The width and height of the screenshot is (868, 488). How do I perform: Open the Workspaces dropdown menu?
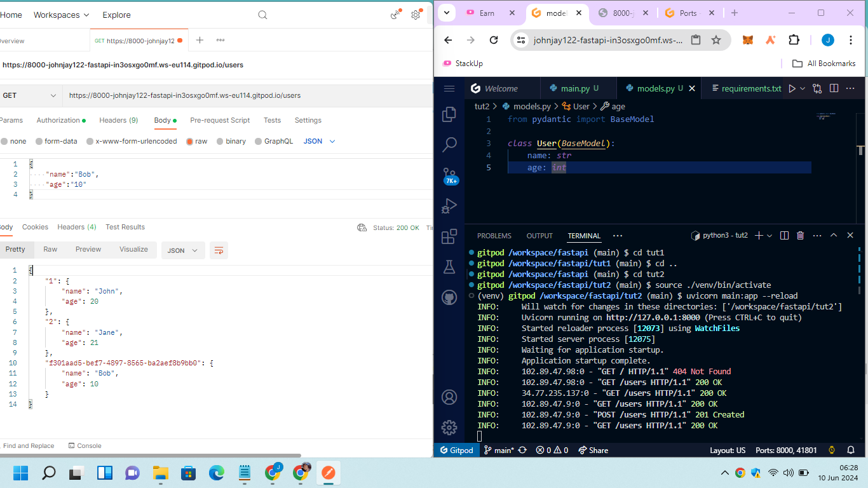(x=61, y=15)
